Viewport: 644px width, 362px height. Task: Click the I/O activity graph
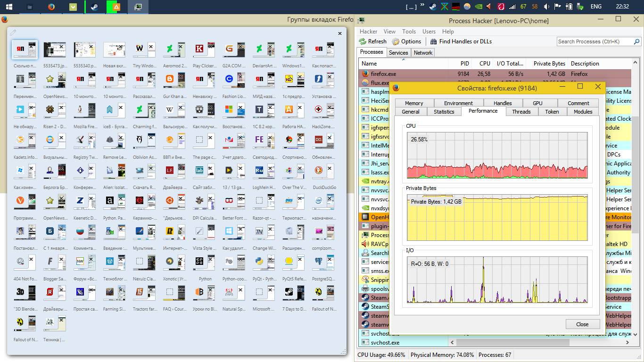click(x=497, y=280)
